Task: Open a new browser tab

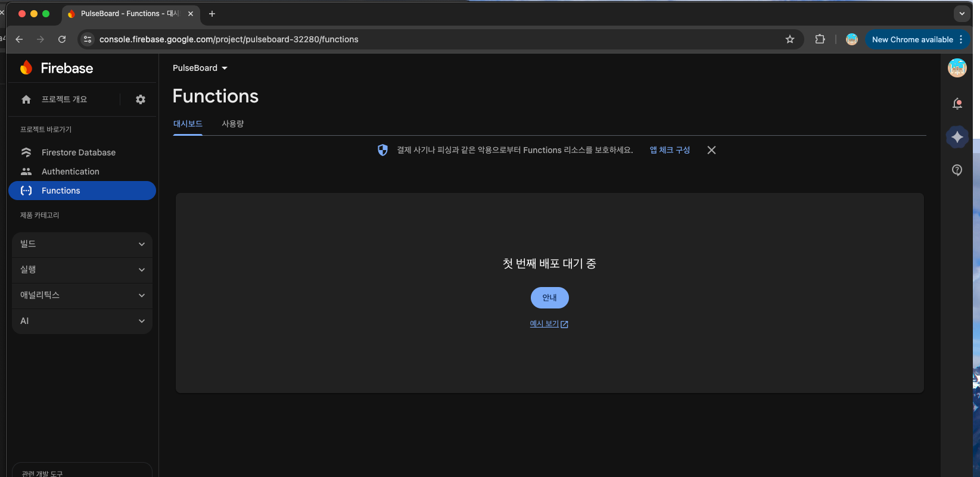Action: (212, 14)
